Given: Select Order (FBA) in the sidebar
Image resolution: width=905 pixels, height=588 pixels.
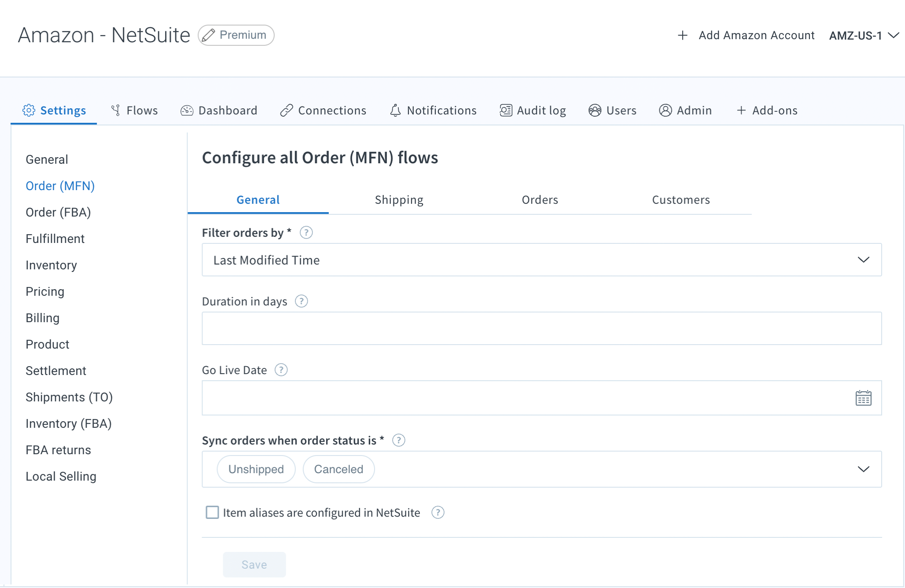Looking at the screenshot, I should click(59, 212).
